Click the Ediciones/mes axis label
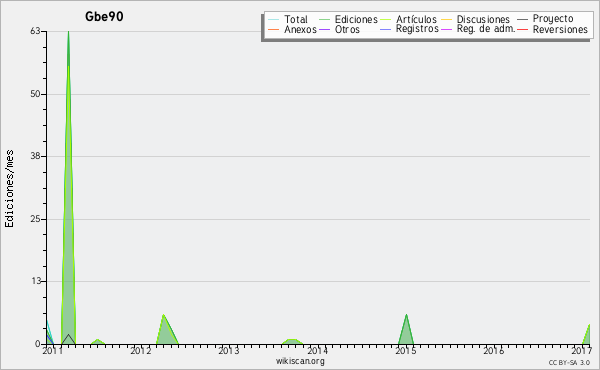Viewport: 600px width, 370px height. [9, 189]
